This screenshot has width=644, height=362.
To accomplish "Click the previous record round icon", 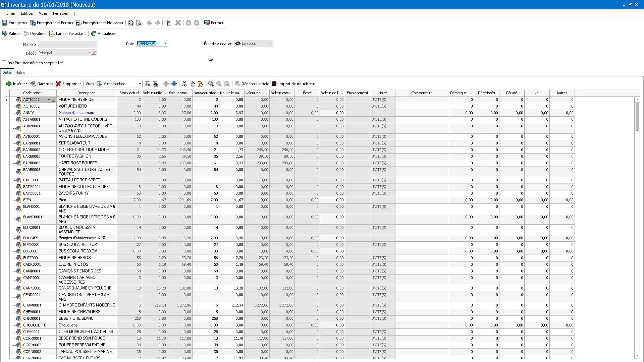I will (189, 23).
